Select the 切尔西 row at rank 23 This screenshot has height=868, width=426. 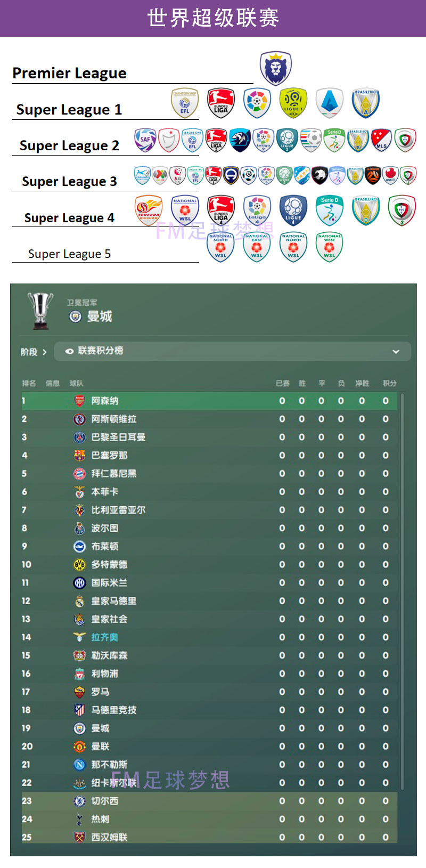[x=209, y=801]
